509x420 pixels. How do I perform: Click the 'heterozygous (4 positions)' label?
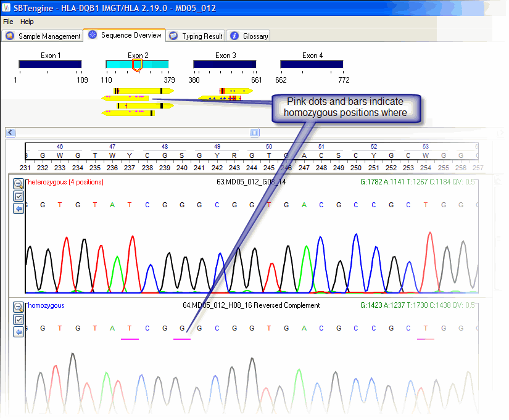65,182
